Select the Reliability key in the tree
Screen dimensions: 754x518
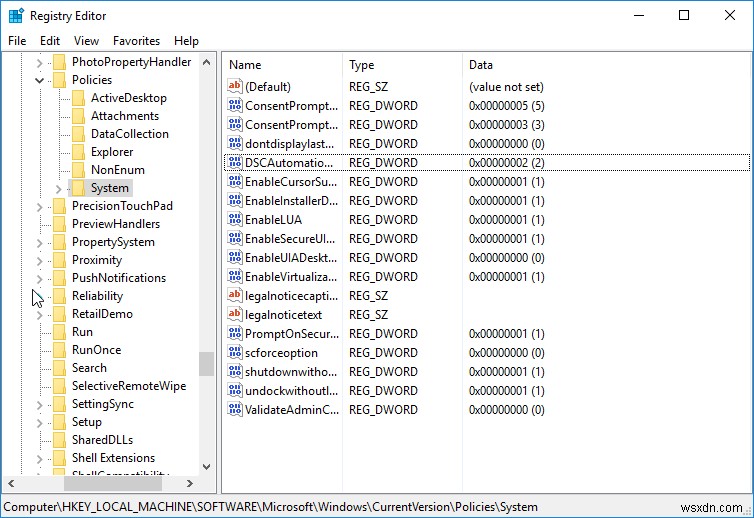coord(98,296)
